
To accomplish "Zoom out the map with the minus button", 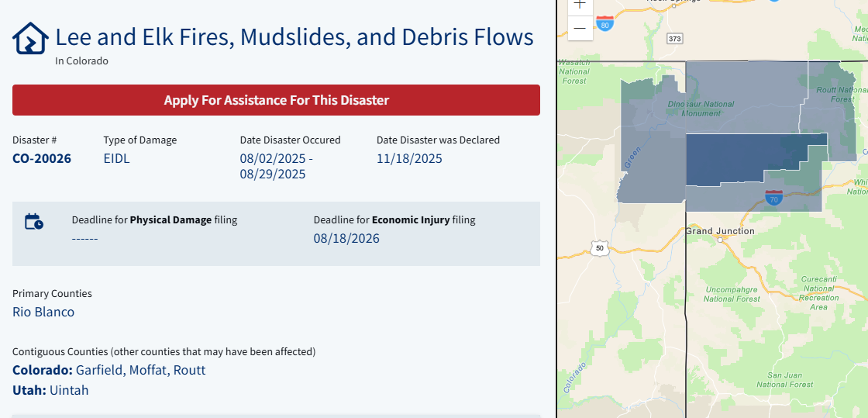I will (x=580, y=29).
